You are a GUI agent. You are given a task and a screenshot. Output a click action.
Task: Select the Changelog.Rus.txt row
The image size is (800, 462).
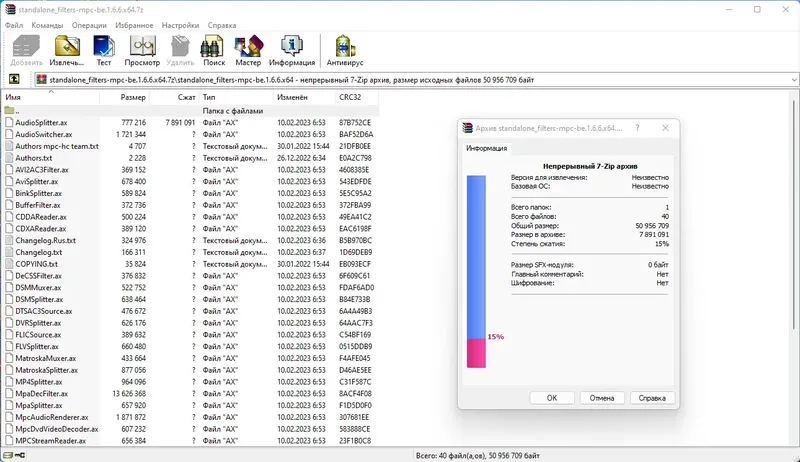tap(192, 240)
